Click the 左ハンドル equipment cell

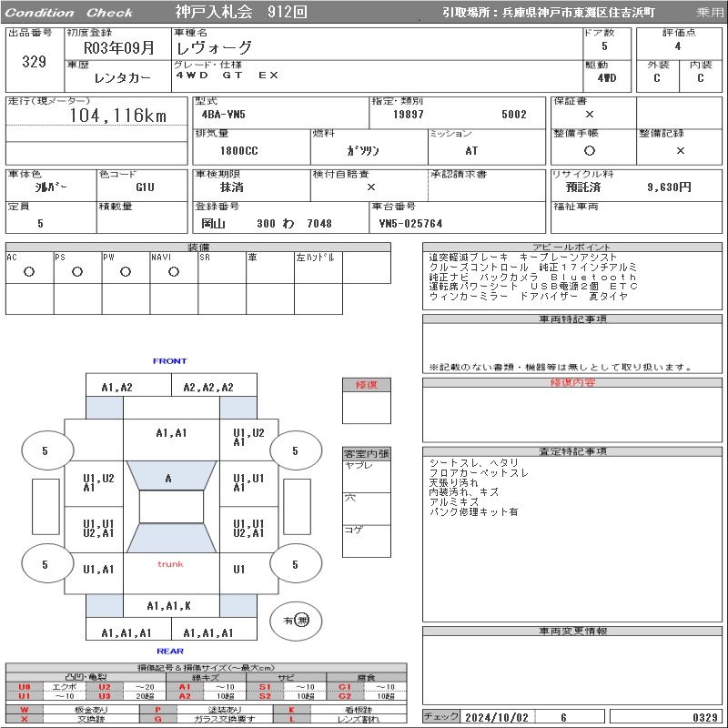(x=318, y=268)
